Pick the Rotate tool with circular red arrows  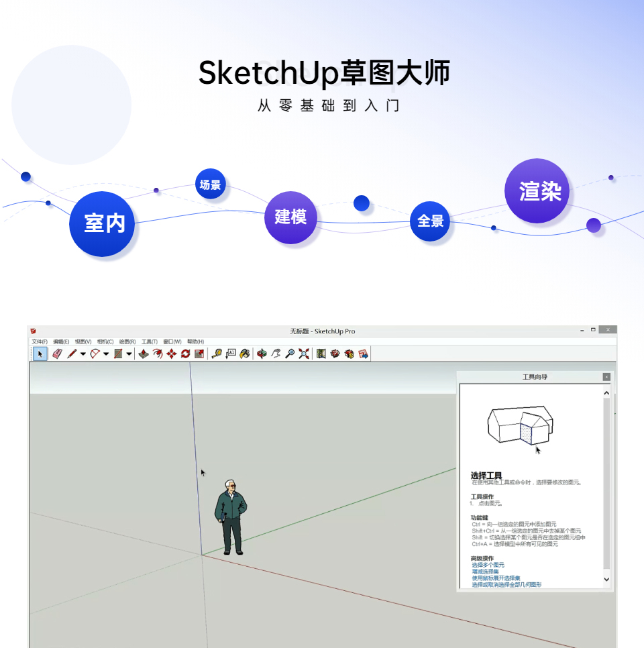(x=186, y=354)
